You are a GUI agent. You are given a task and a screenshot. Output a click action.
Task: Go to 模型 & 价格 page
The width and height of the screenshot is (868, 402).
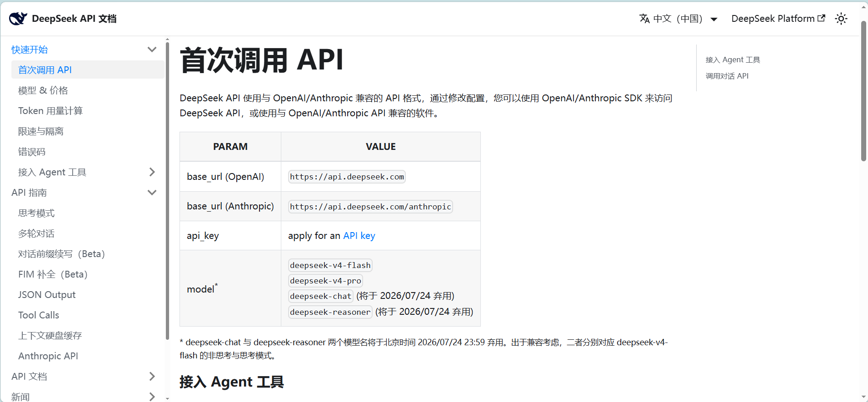[43, 90]
